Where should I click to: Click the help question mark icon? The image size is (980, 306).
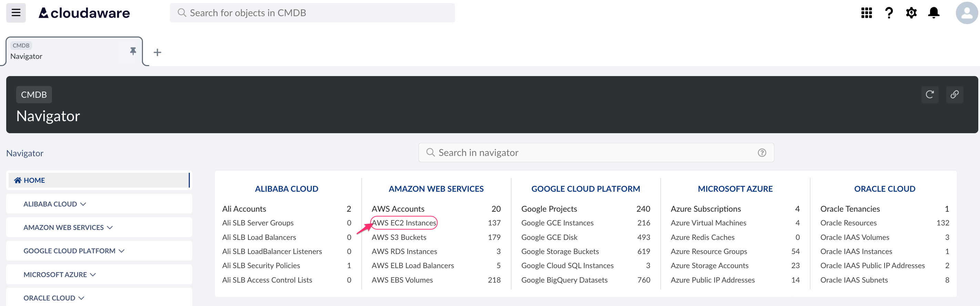coord(889,13)
